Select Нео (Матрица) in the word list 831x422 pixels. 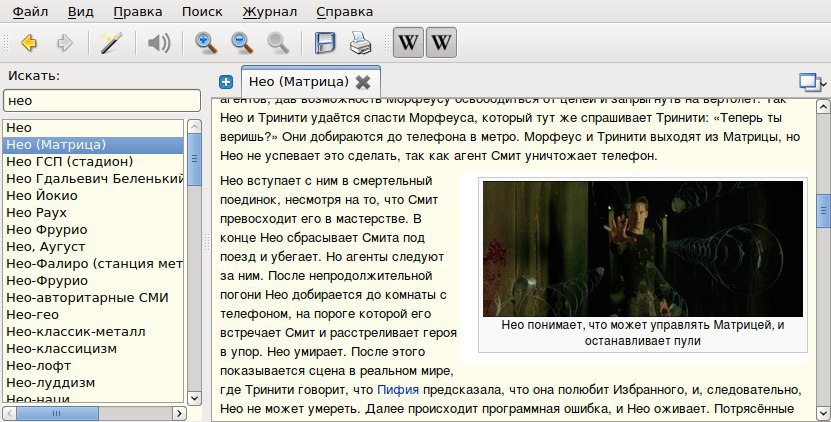(93, 145)
